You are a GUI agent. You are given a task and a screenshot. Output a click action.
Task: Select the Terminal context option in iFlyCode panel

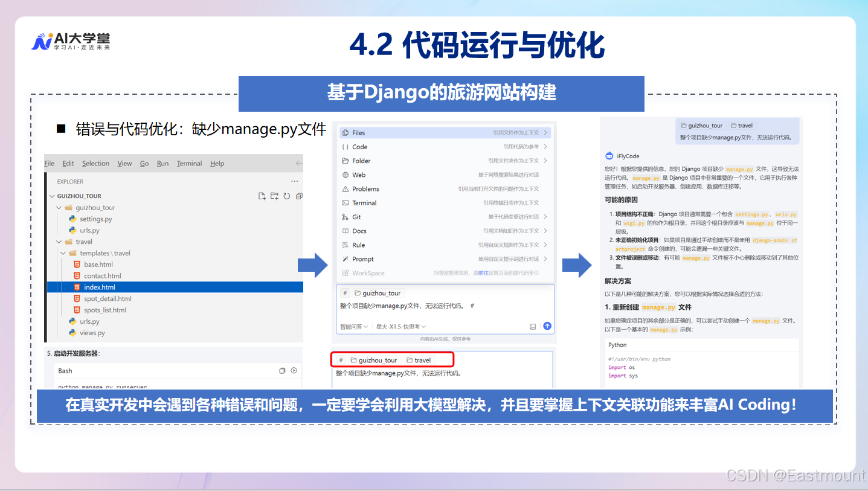(x=362, y=202)
